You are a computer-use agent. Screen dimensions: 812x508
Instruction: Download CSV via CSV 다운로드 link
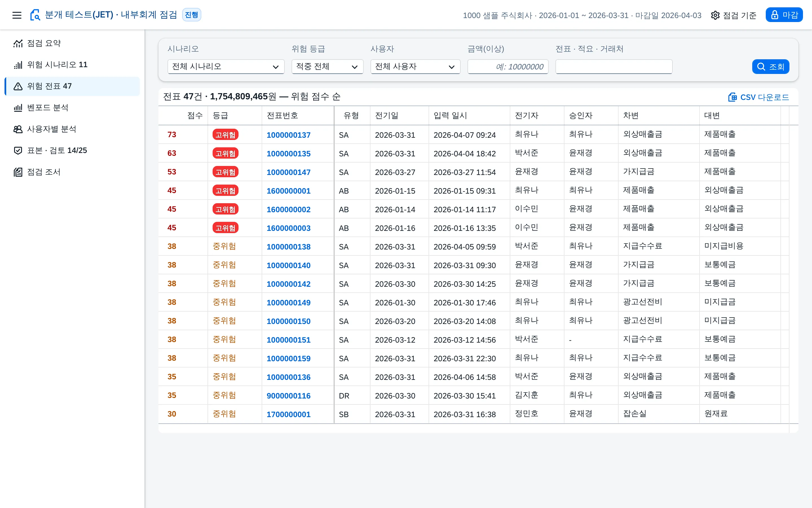758,97
